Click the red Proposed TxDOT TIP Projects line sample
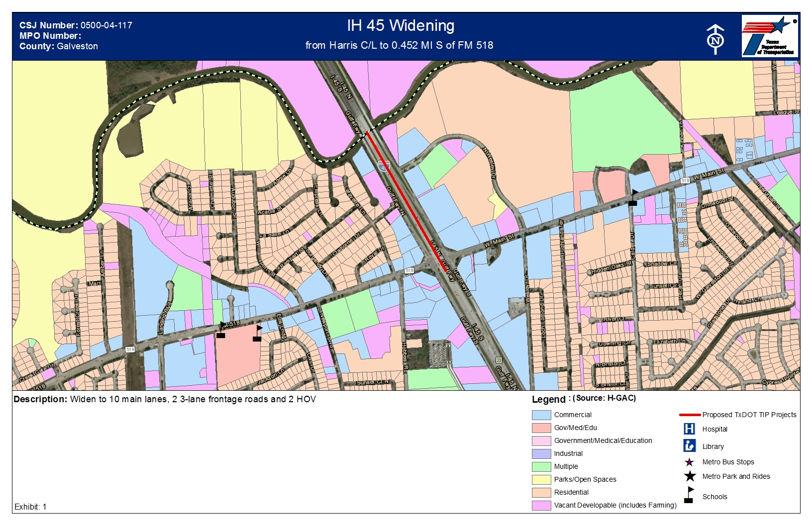812x525 pixels. [x=690, y=415]
